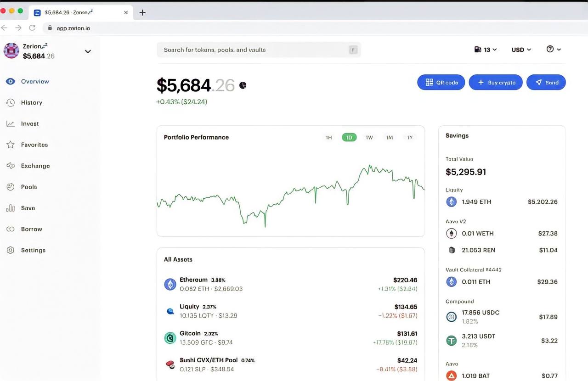Expand the wallet account switcher chevron

[88, 51]
